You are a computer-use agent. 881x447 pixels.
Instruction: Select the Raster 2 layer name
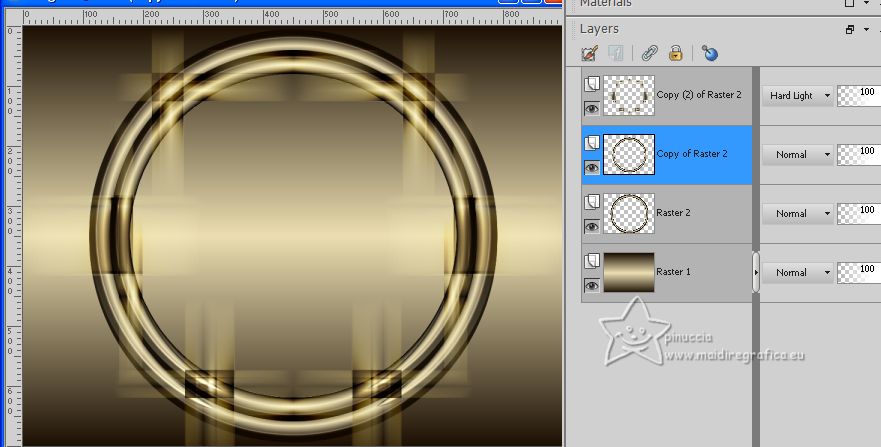(673, 213)
